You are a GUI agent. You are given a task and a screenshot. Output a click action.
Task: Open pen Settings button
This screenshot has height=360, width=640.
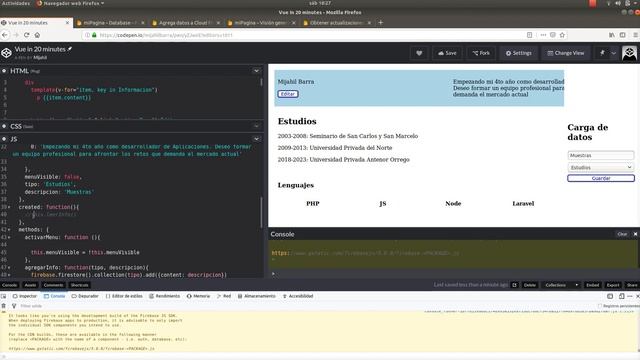518,53
